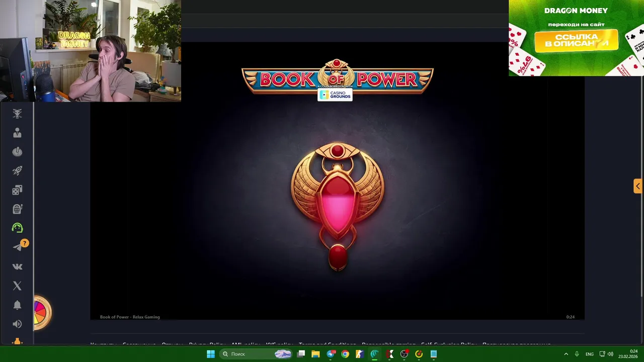Click the dragon logo icon in sidebar
Screen dimensions: 644x362
click(17, 114)
